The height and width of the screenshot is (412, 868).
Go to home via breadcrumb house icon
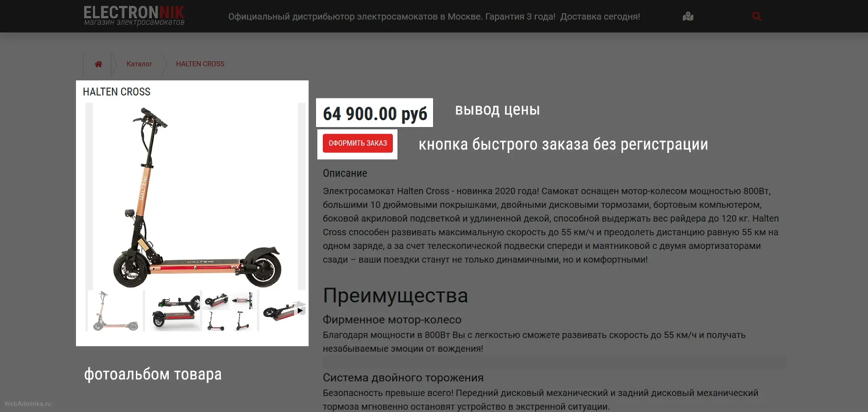click(99, 64)
